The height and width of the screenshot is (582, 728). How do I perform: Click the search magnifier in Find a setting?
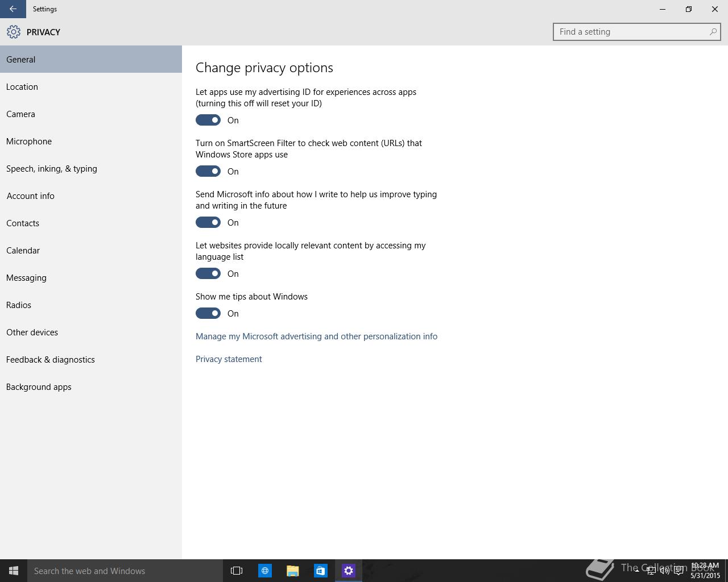click(x=713, y=32)
